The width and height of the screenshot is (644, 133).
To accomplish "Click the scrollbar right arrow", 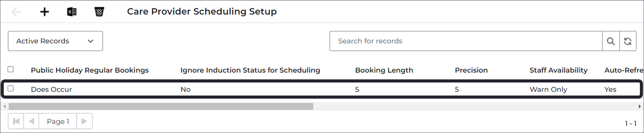I will (639, 107).
